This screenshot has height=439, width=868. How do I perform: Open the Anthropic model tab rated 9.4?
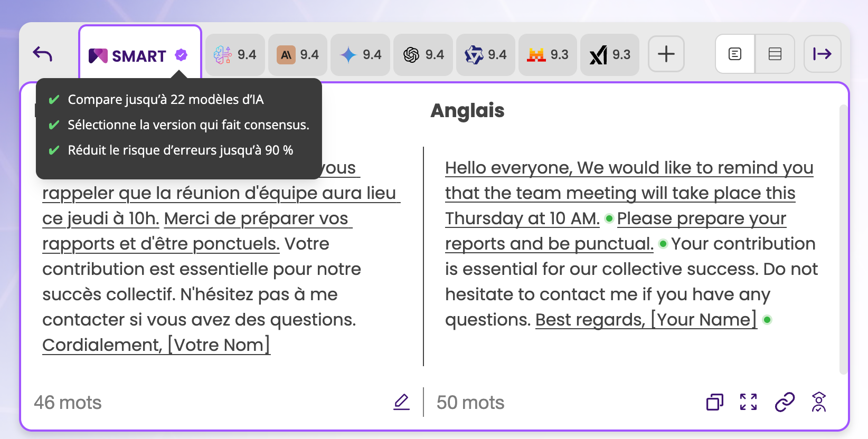pyautogui.click(x=298, y=55)
